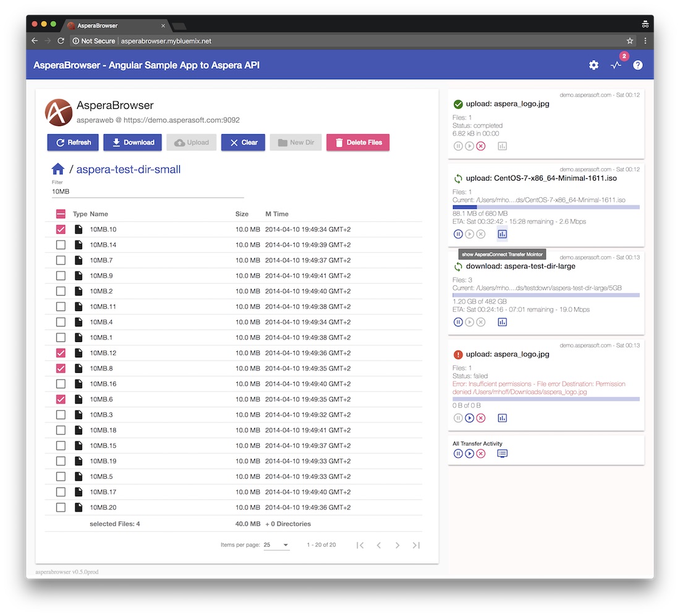Screen dimensions: 680x616
Task: Close the AsperaBrowser browser tab
Action: click(163, 25)
